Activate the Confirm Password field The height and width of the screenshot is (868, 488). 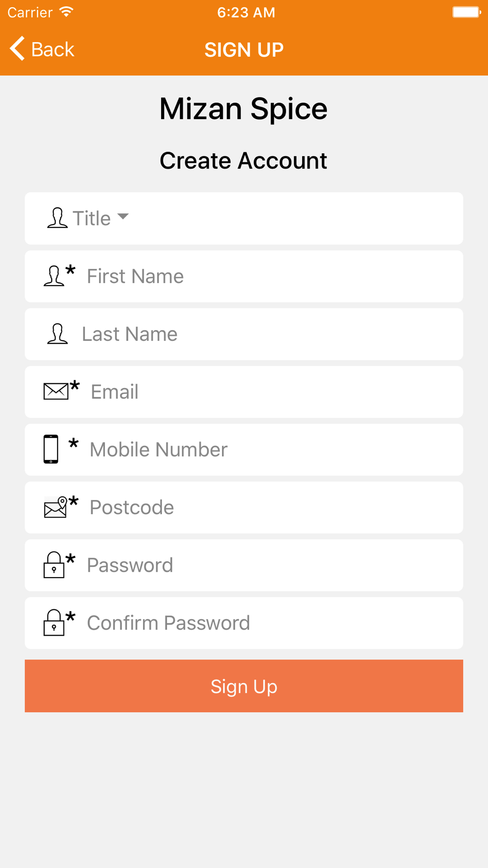click(244, 623)
